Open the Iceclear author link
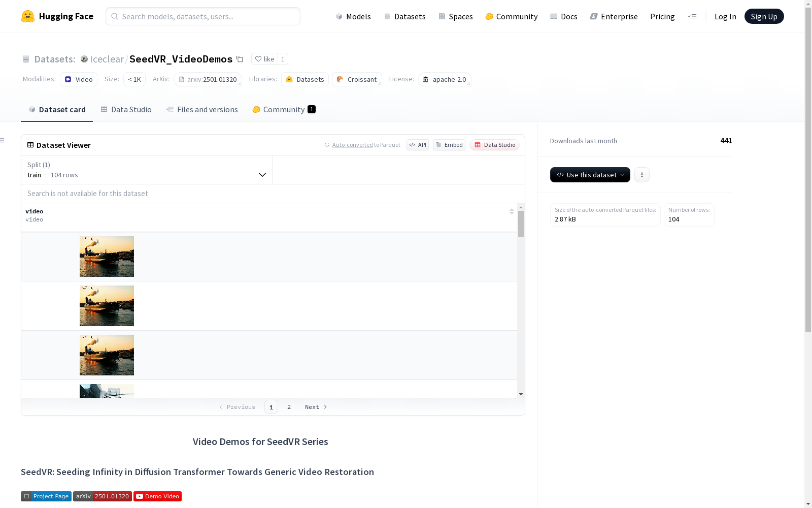The image size is (812, 508). [x=107, y=59]
